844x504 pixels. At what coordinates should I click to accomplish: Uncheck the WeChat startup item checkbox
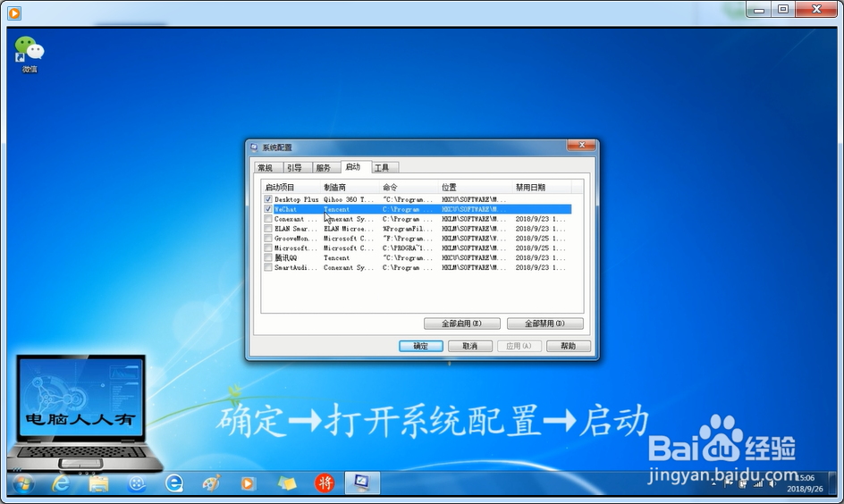[268, 209]
